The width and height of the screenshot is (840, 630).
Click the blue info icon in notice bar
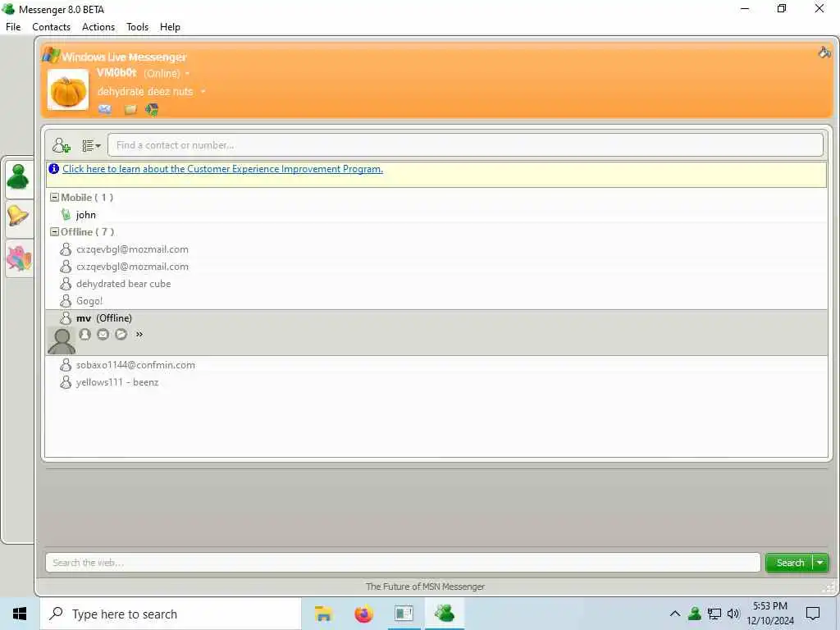(53, 169)
